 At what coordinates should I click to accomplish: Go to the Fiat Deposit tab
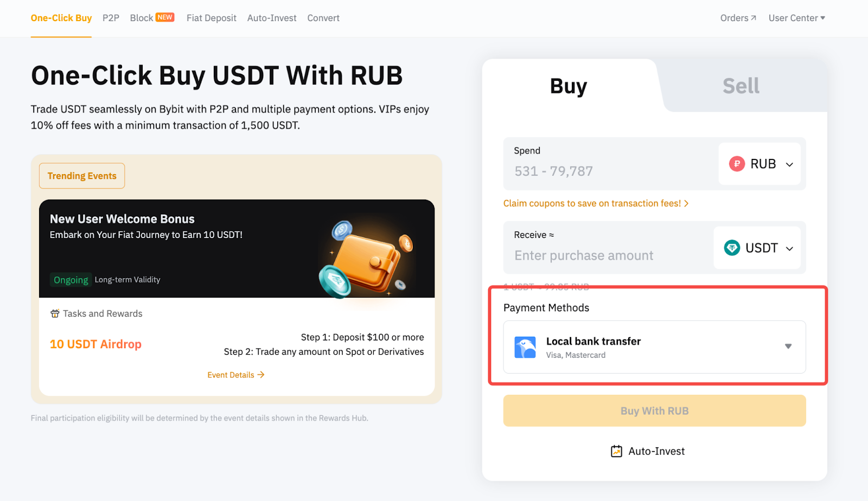point(211,18)
